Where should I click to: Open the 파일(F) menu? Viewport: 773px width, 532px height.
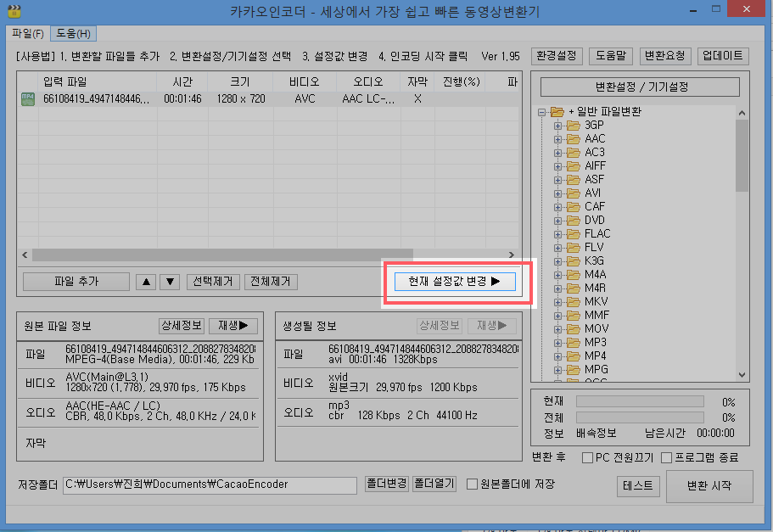(x=28, y=34)
